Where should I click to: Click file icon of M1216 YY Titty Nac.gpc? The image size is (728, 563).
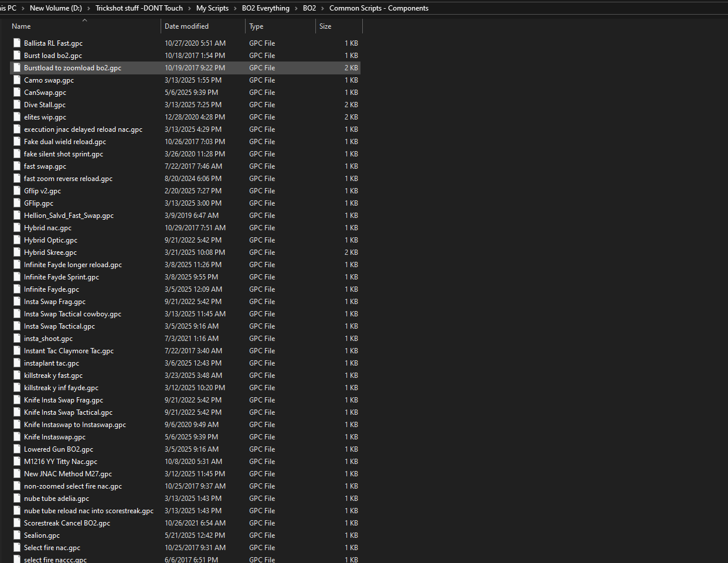pos(17,461)
